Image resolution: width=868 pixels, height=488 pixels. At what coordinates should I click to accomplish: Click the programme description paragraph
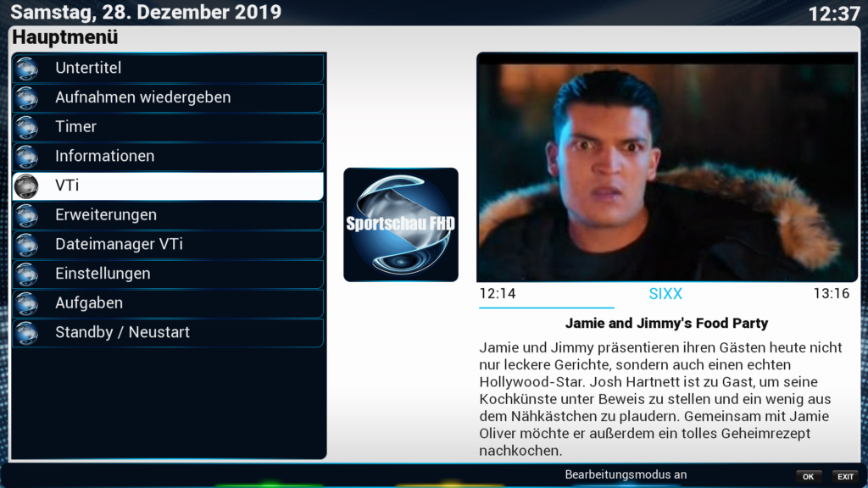(x=660, y=399)
